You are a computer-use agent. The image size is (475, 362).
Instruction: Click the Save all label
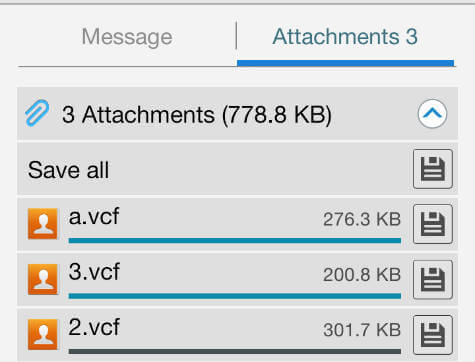pos(68,170)
